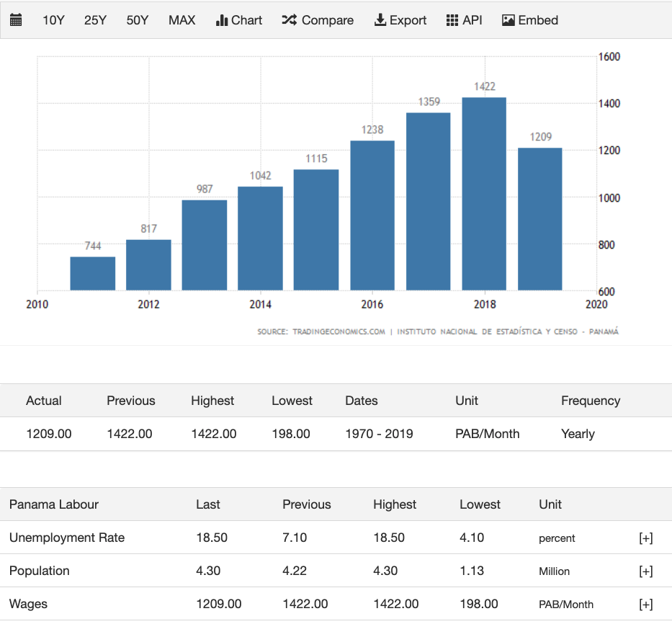Select the 25Y time range
This screenshot has width=672, height=624.
pyautogui.click(x=95, y=20)
